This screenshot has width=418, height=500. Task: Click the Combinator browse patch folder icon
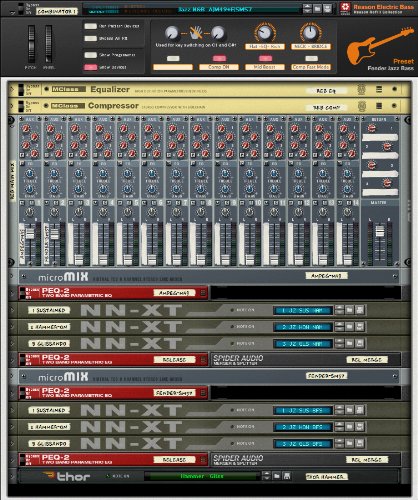coord(318,9)
